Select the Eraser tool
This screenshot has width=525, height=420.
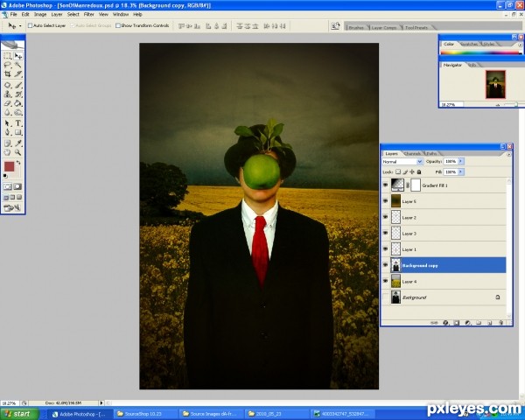pyautogui.click(x=8, y=103)
